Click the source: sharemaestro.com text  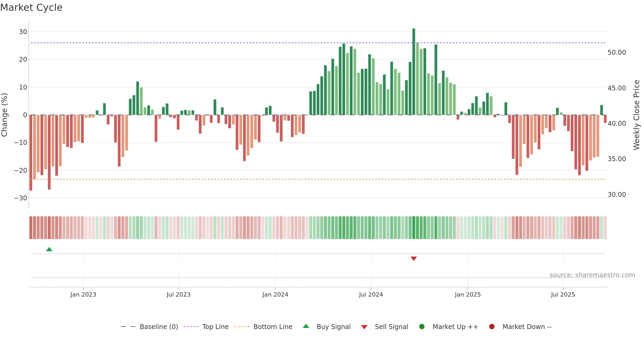click(x=592, y=275)
